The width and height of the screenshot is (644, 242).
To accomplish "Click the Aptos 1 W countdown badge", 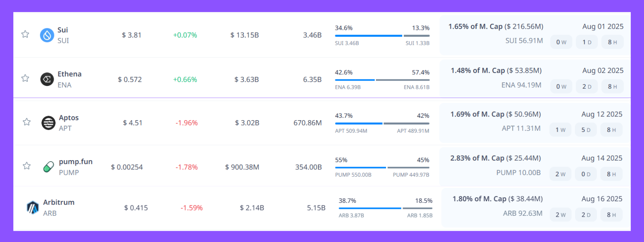I will tap(560, 130).
